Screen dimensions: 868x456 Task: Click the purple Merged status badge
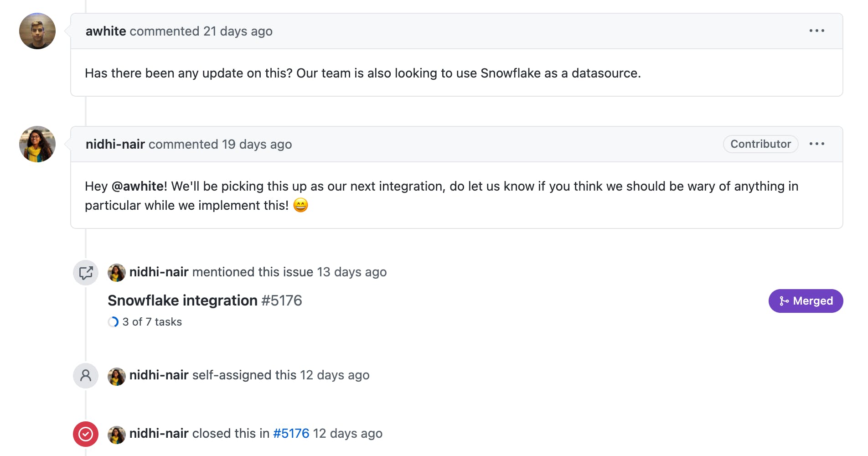806,301
